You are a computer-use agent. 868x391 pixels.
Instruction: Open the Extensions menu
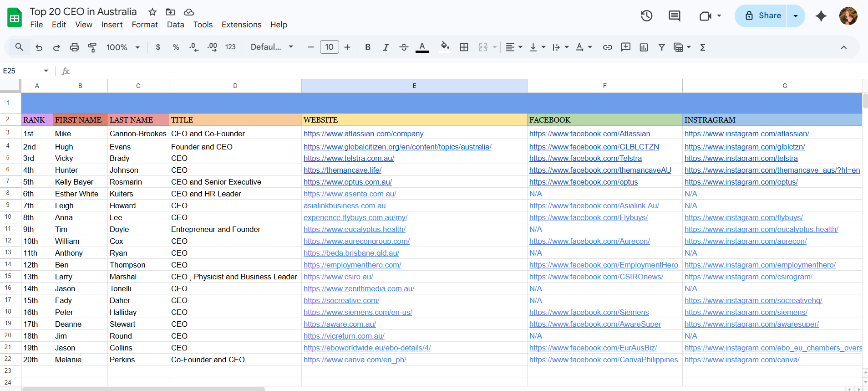point(242,25)
